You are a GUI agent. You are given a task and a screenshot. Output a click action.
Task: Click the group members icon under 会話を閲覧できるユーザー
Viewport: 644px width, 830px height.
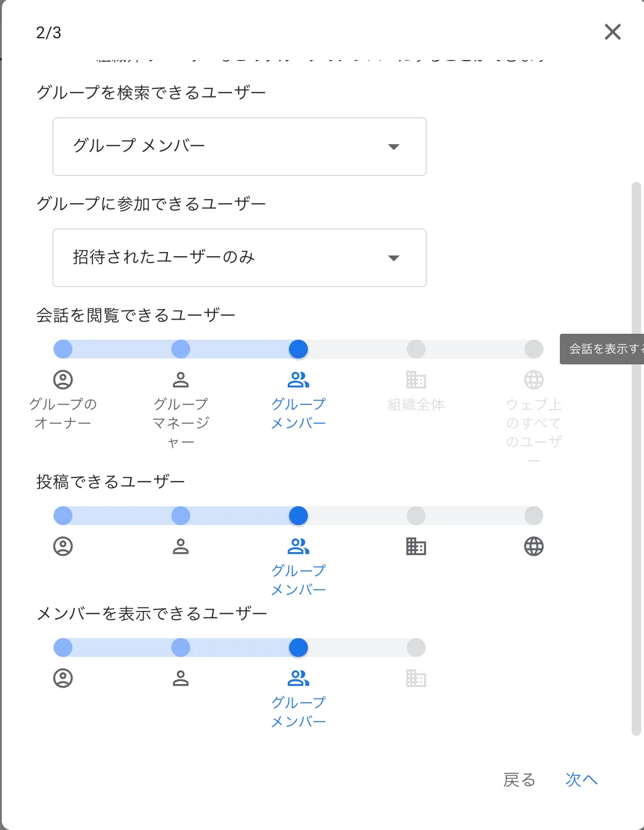point(298,380)
